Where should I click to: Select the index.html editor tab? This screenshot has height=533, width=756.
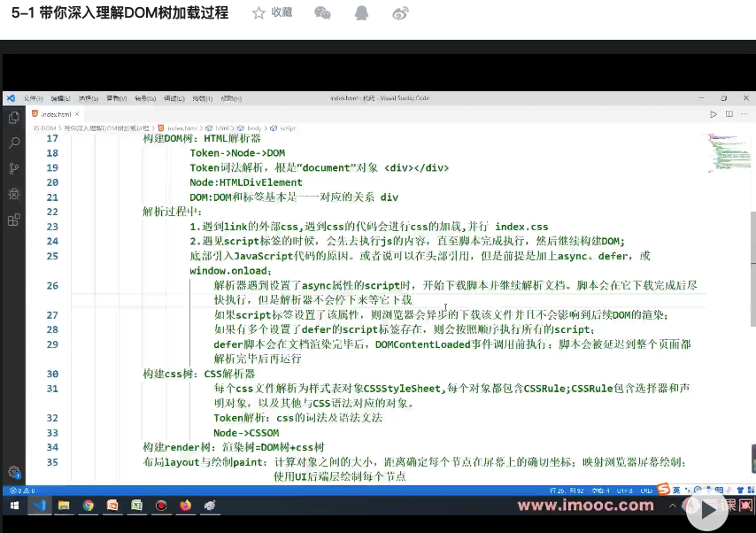[57, 112]
